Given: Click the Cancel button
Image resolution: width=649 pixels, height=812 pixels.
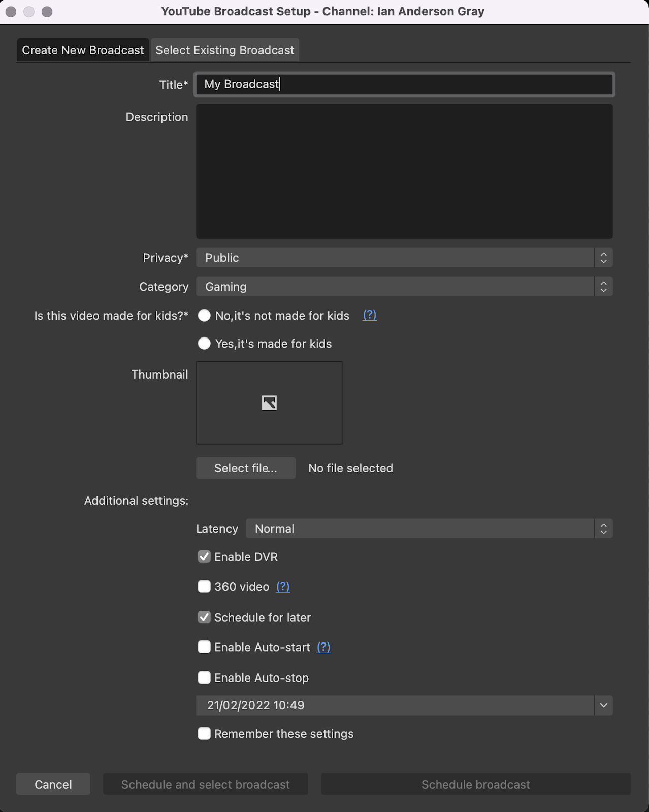Looking at the screenshot, I should pyautogui.click(x=53, y=784).
